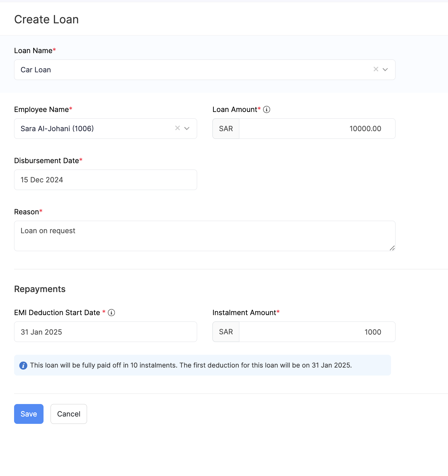
Task: Show the Loan Amount info tooltip icon
Action: [x=267, y=109]
